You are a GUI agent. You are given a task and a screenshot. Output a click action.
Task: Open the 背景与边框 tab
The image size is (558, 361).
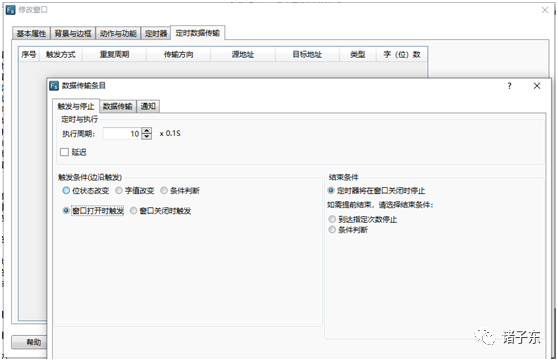pyautogui.click(x=73, y=33)
